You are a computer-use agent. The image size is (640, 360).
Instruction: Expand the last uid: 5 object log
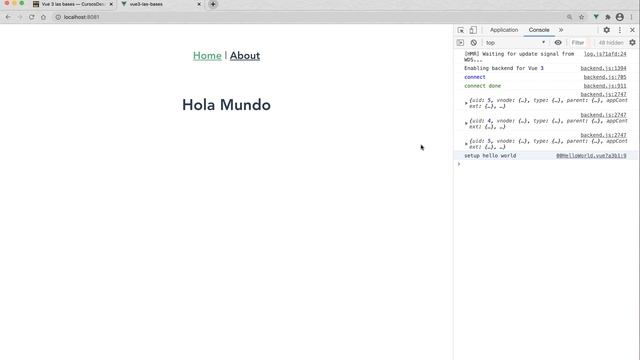click(466, 144)
